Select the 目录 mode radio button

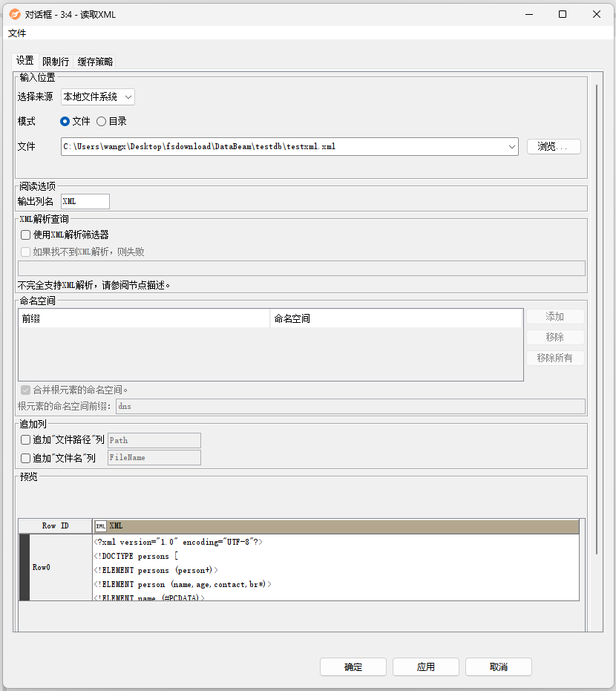102,122
